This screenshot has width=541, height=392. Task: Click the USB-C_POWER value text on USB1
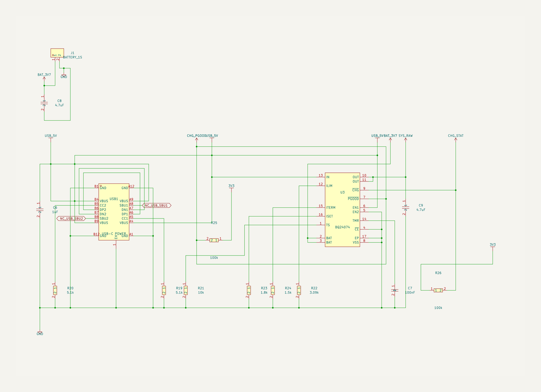pos(114,234)
